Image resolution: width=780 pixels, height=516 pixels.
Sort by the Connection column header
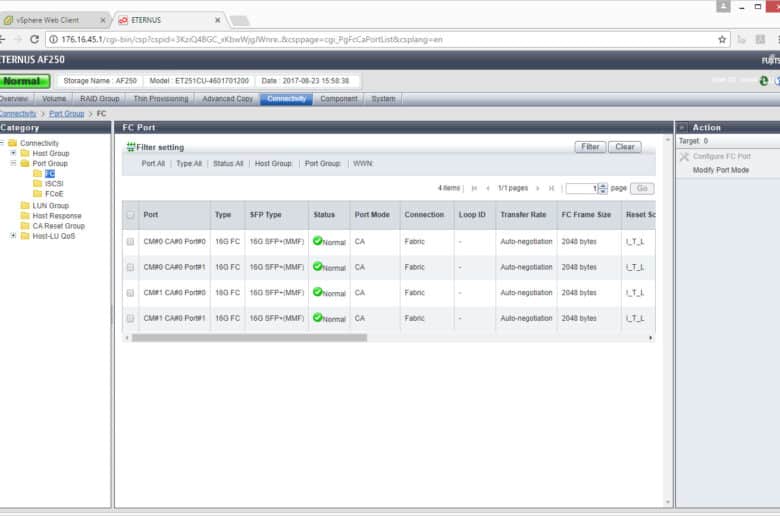tap(427, 215)
